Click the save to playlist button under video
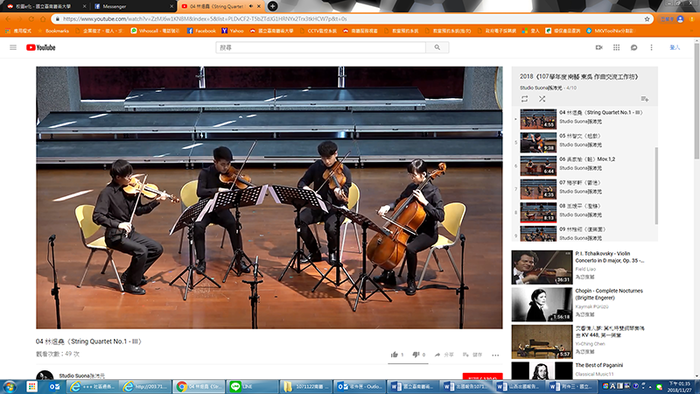The image size is (700, 394). (x=472, y=355)
